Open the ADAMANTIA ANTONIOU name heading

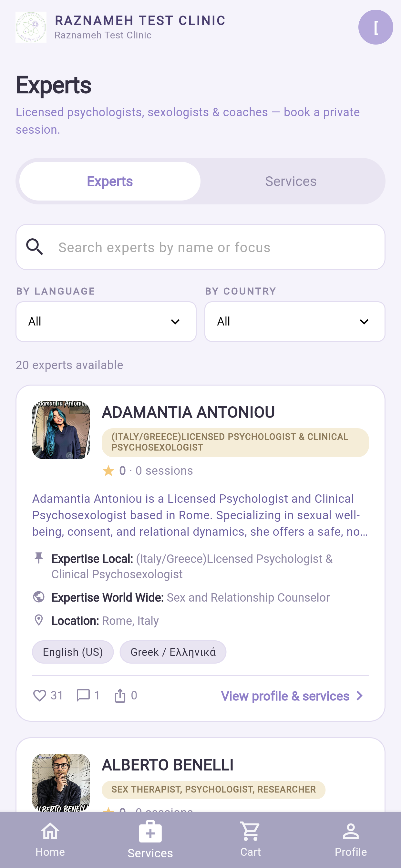tap(188, 412)
